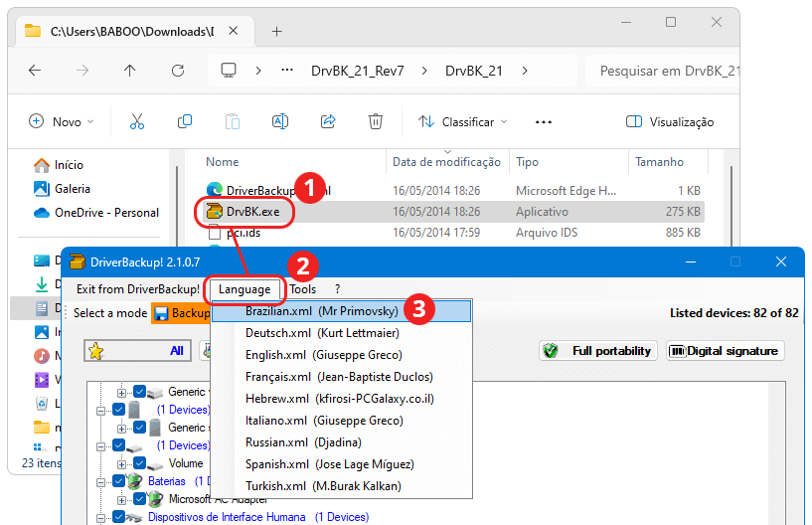Click the Digital signature button
This screenshot has height=525, width=812.
coord(725,351)
